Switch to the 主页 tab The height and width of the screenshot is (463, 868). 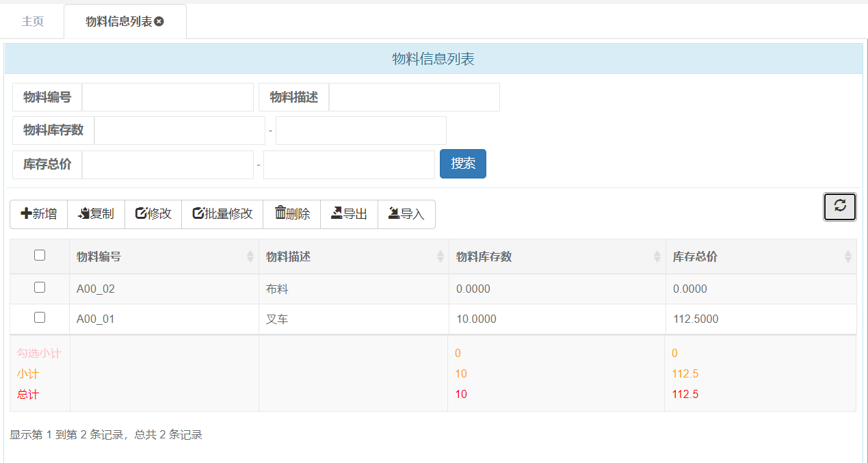click(33, 21)
